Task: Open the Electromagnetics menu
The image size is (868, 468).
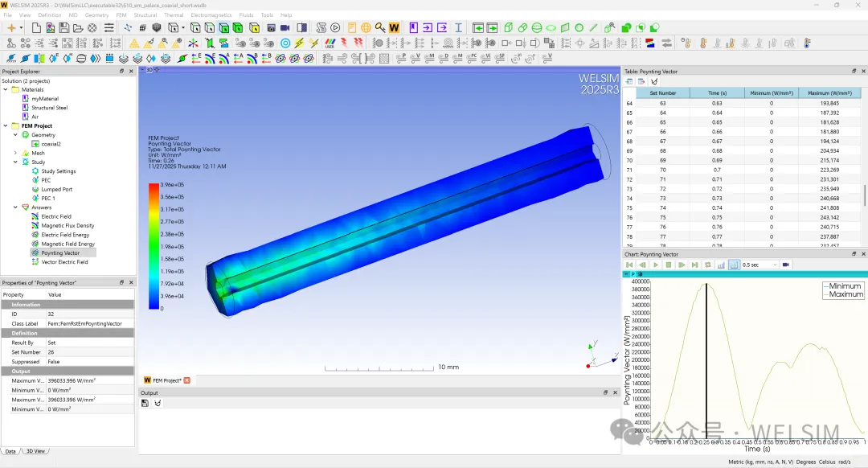Action: coord(211,15)
